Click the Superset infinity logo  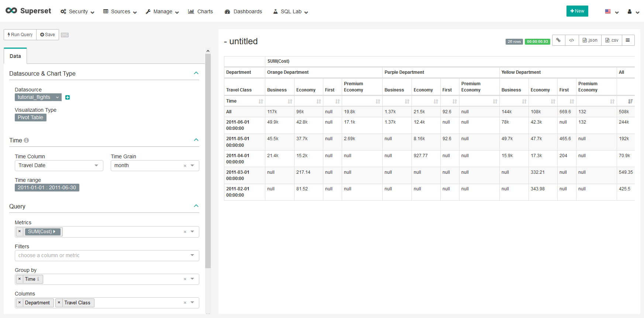click(x=11, y=11)
